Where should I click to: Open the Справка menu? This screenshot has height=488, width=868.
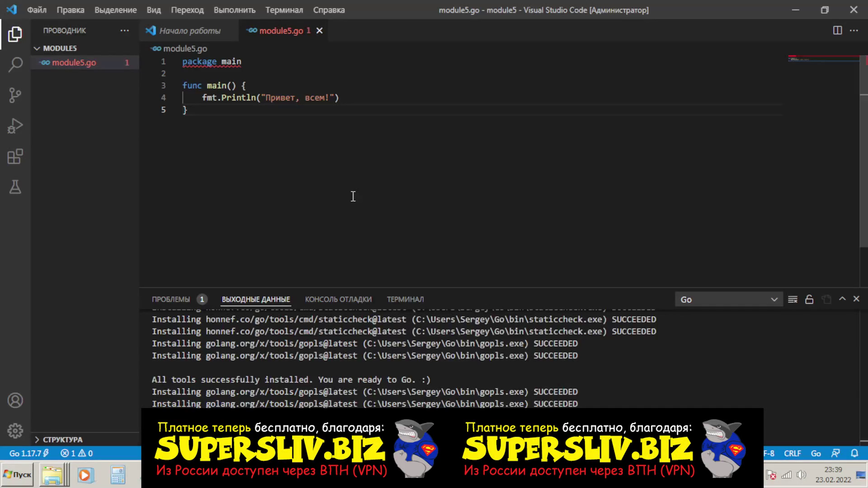click(329, 9)
